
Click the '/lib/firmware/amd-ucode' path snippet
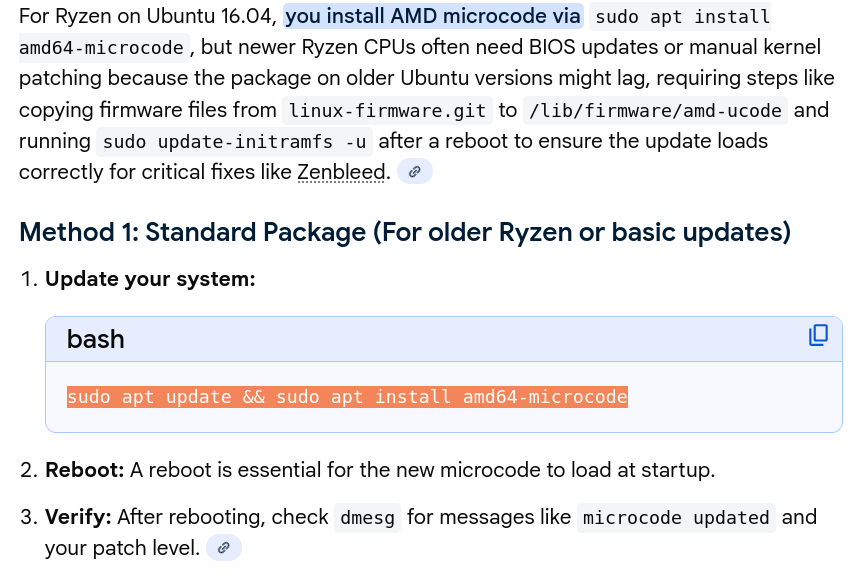[x=655, y=110]
